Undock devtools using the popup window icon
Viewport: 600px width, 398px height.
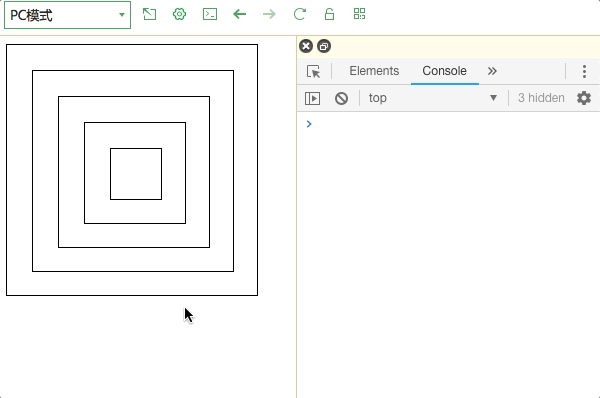(324, 46)
